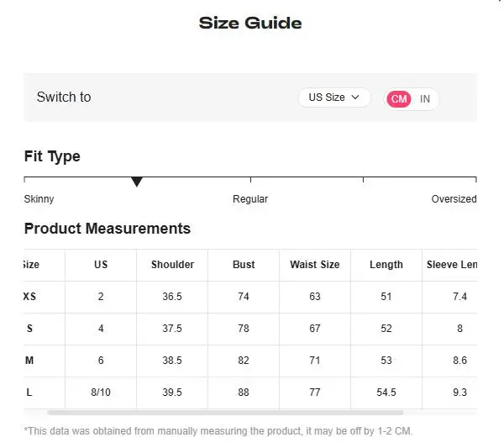Click the Regular tick on fit scale
This screenshot has width=504, height=448.
250,180
